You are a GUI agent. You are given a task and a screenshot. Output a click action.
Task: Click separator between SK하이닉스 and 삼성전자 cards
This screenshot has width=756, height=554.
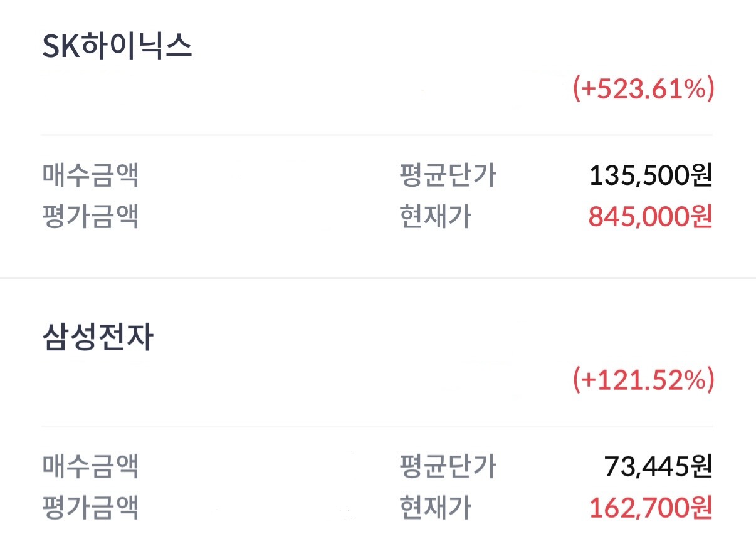pos(377,278)
